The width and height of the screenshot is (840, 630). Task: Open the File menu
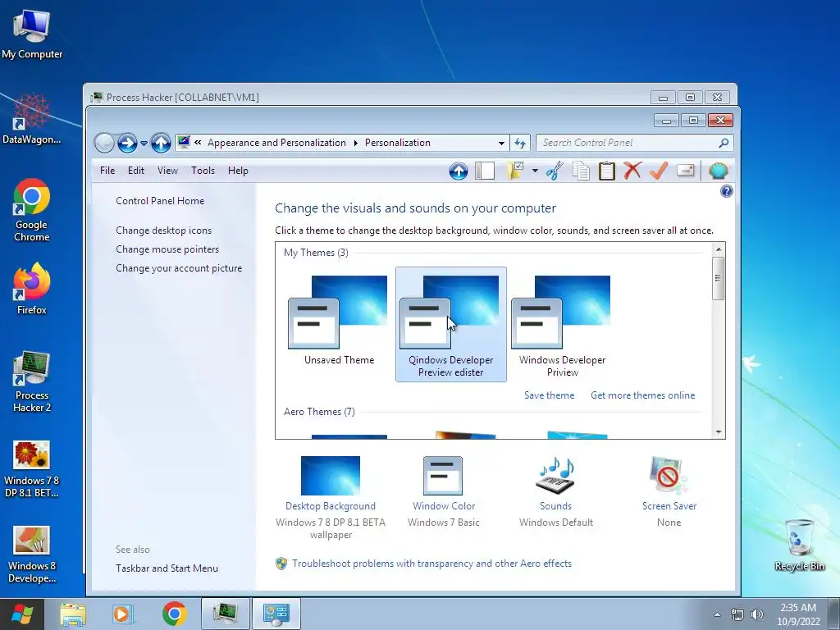point(107,171)
